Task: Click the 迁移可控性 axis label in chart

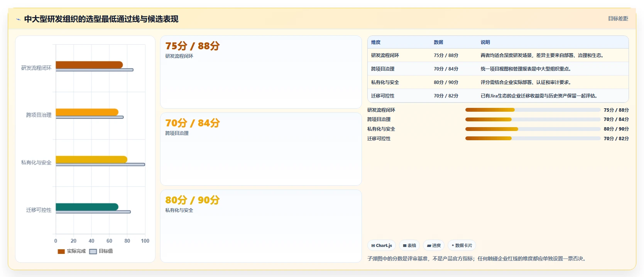Action: coord(39,210)
